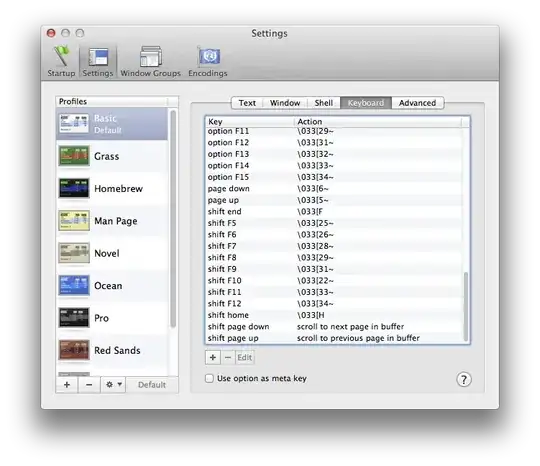This screenshot has width=540, height=466.
Task: Select the 'page up' key row
Action: 334,200
